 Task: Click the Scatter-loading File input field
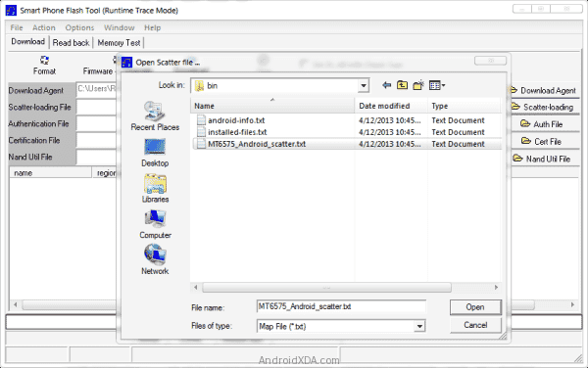(x=96, y=107)
